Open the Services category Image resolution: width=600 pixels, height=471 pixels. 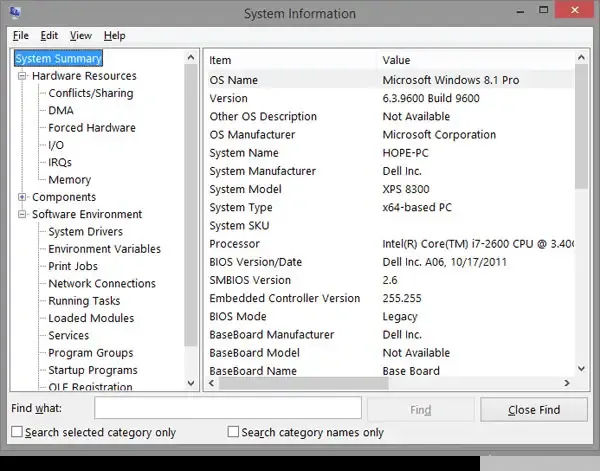tap(68, 335)
